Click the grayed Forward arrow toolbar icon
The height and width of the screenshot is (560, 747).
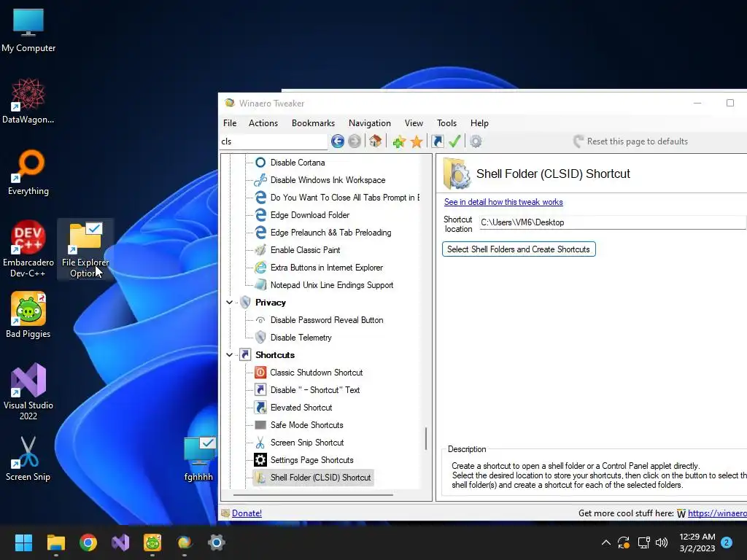(355, 141)
